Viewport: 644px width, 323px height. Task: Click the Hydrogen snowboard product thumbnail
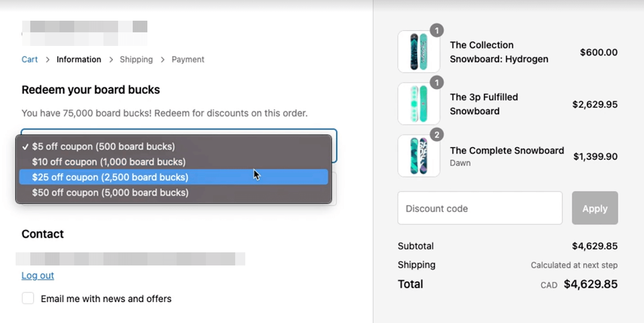pyautogui.click(x=419, y=51)
